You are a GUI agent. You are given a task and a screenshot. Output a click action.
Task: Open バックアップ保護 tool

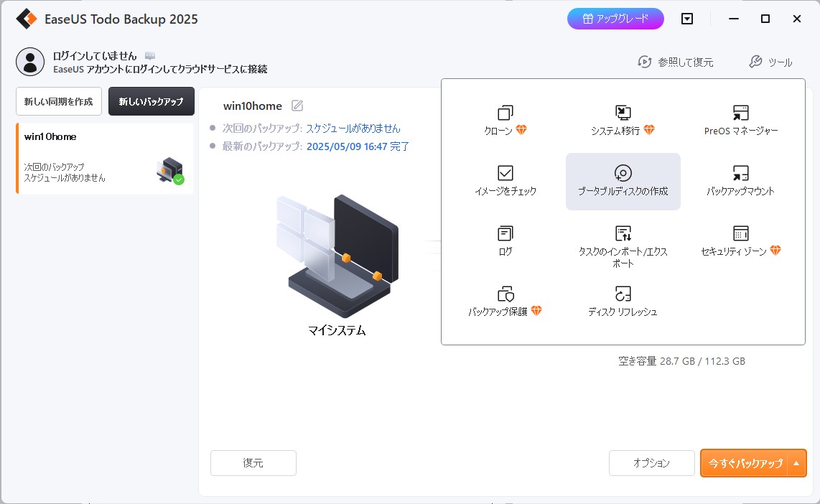[x=505, y=302]
